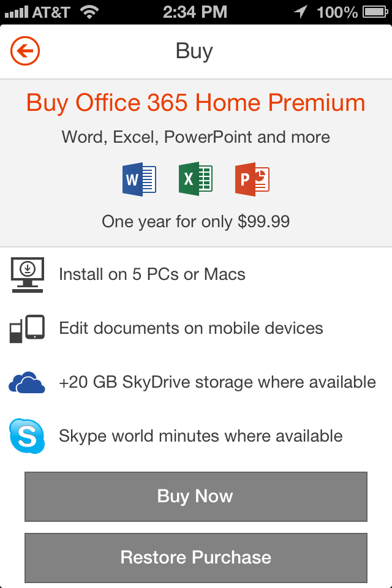Screen dimensions: 392x588
Task: Click the Word app icon
Action: click(x=139, y=179)
